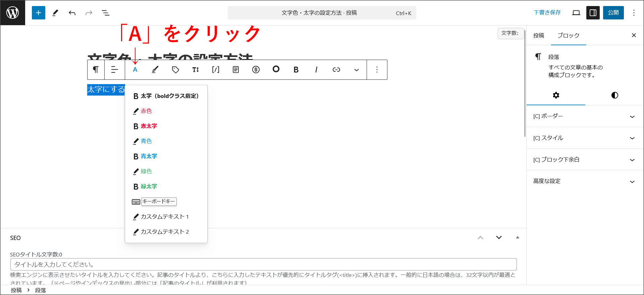Screen dimensions: 644x295
Task: Expand the [C] ブロック下余白 panel
Action: (x=585, y=160)
